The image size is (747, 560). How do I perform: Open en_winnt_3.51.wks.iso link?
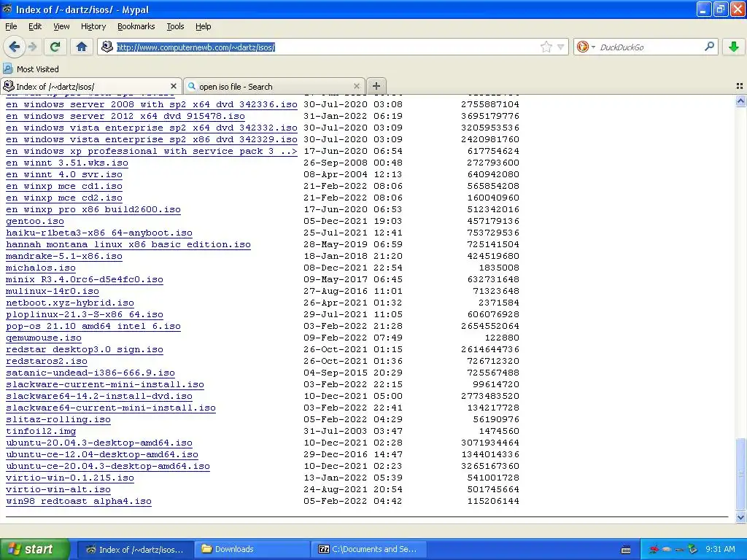[x=66, y=163]
